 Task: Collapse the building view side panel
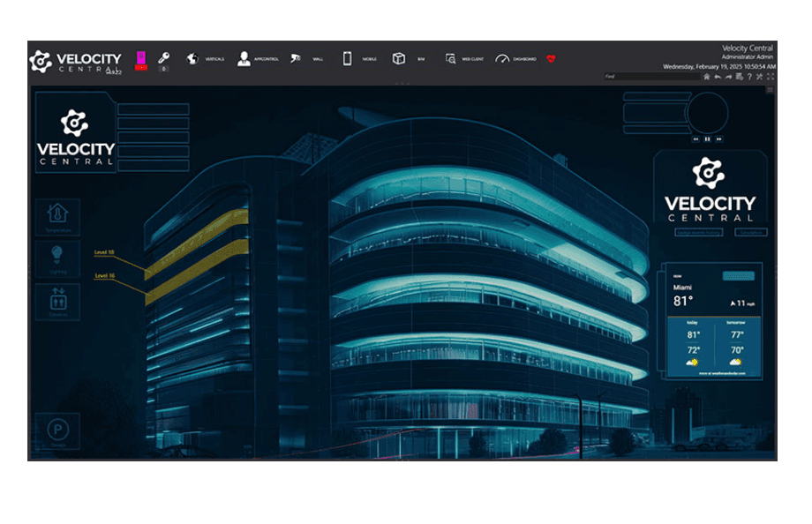pyautogui.click(x=770, y=89)
